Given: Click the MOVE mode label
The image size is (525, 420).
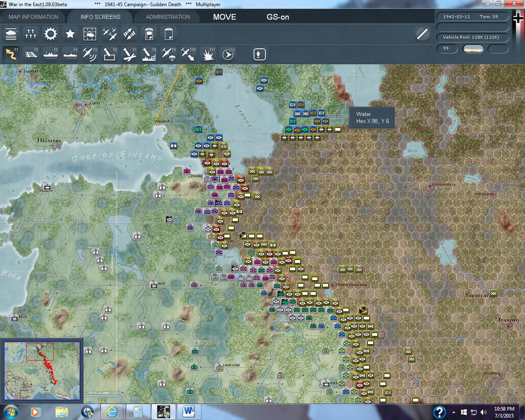Looking at the screenshot, I should pyautogui.click(x=225, y=17).
